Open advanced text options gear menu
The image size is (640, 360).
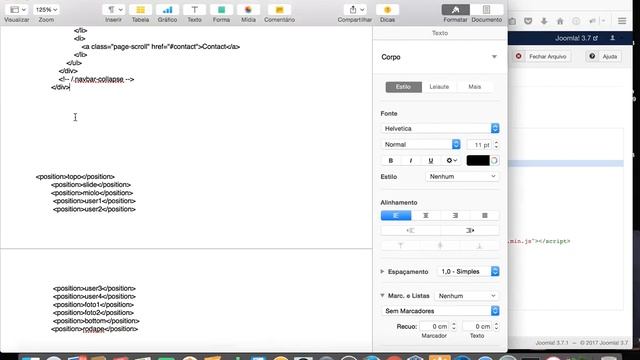tap(451, 161)
